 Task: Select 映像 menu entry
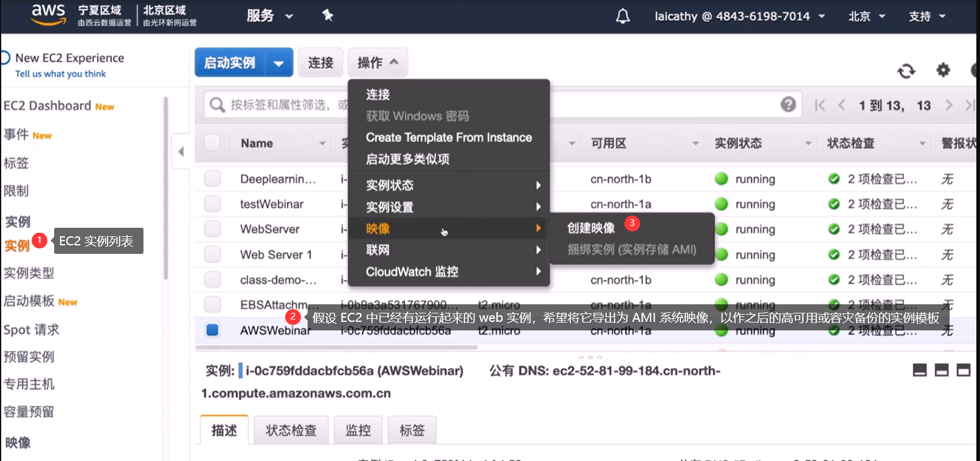(449, 228)
